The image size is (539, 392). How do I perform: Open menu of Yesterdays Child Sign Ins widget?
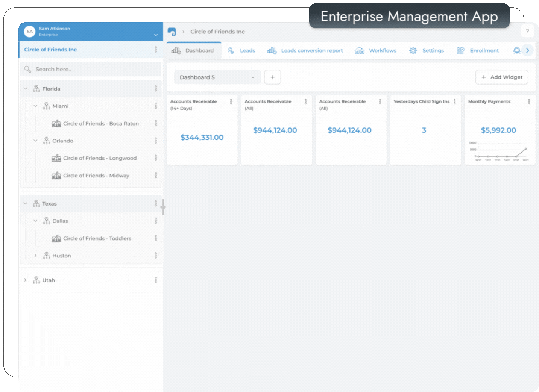[454, 101]
